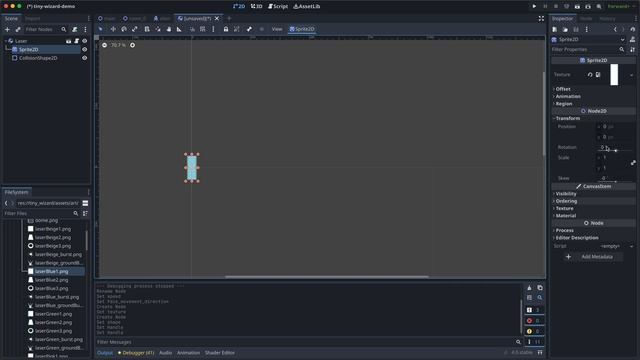Viewport: 640px width, 360px height.
Task: Activate the Ruler Mode tool
Action: (x=179, y=29)
